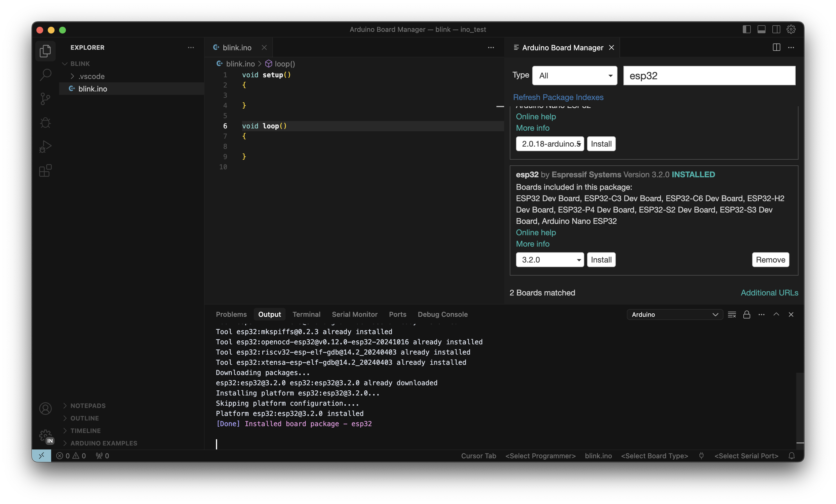Image resolution: width=836 pixels, height=504 pixels.
Task: Open the Source Control view
Action: [45, 99]
